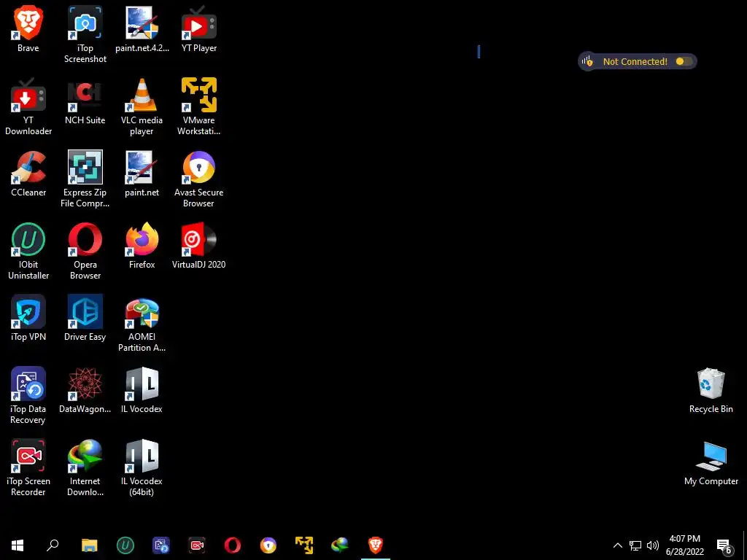Select the Opera Browser desktop shortcut
This screenshot has height=560, width=747.
pyautogui.click(x=85, y=252)
